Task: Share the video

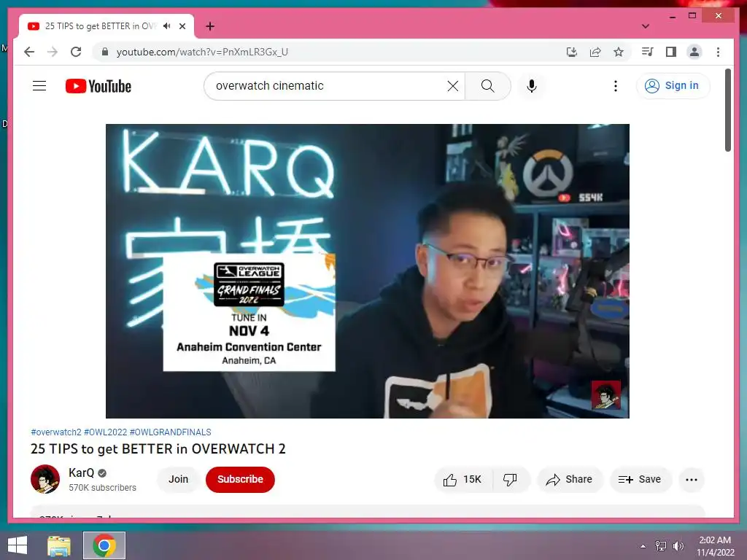Action: pyautogui.click(x=570, y=480)
